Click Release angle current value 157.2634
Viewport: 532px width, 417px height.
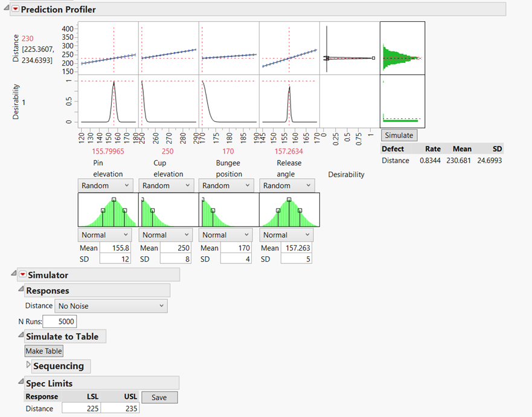coord(289,151)
